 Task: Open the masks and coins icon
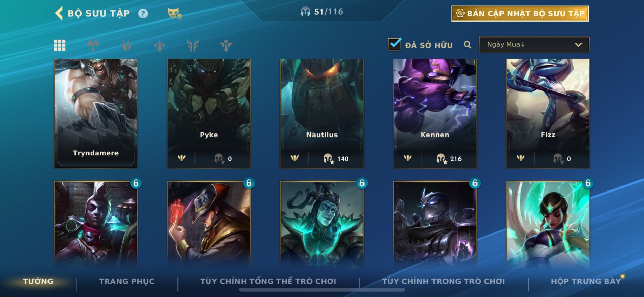tap(175, 14)
